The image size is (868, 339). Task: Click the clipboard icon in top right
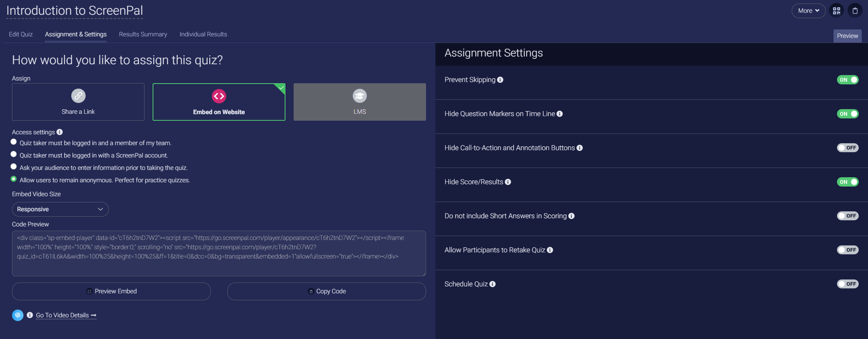855,11
